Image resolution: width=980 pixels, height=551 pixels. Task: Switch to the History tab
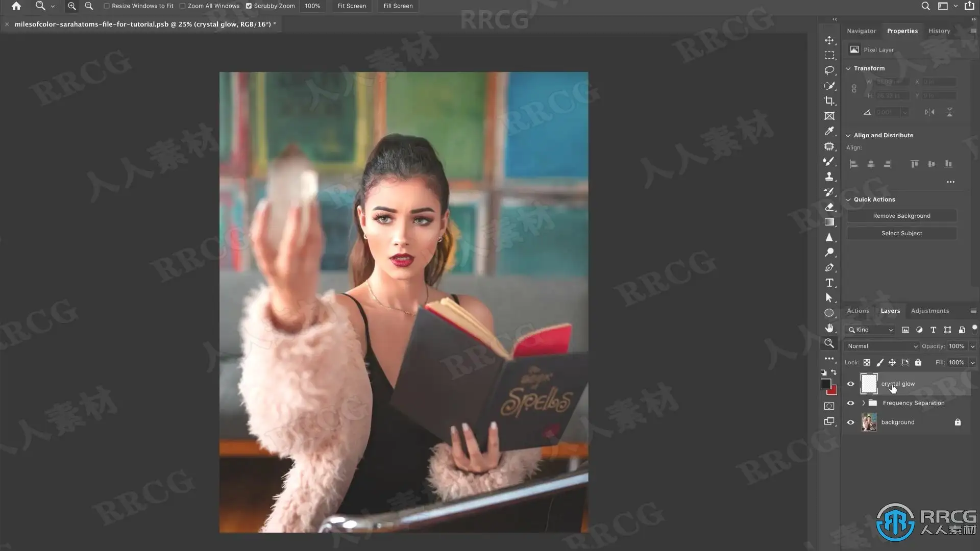pyautogui.click(x=939, y=31)
